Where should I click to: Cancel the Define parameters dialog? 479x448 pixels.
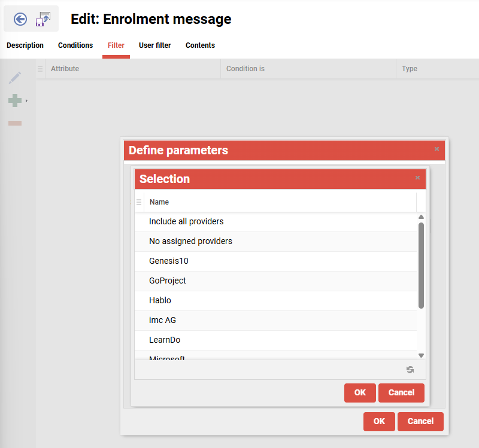[x=420, y=421]
